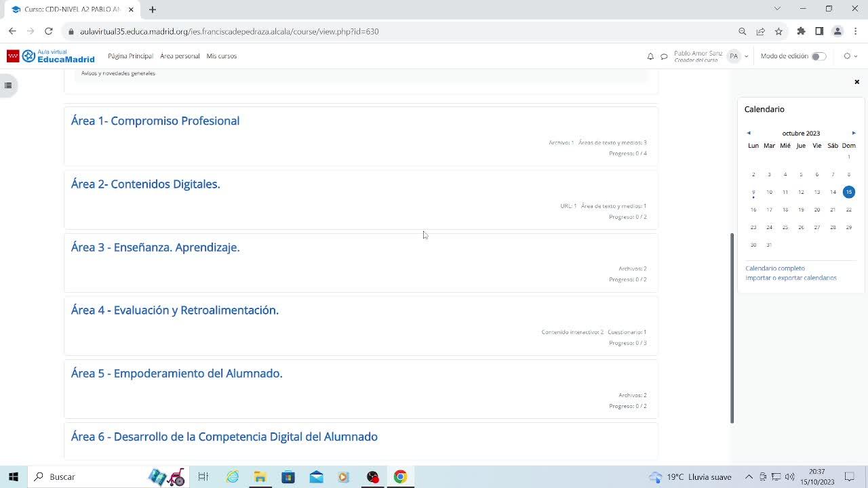Open the Windows notification center
This screenshot has height=488, width=868.
[x=849, y=476]
